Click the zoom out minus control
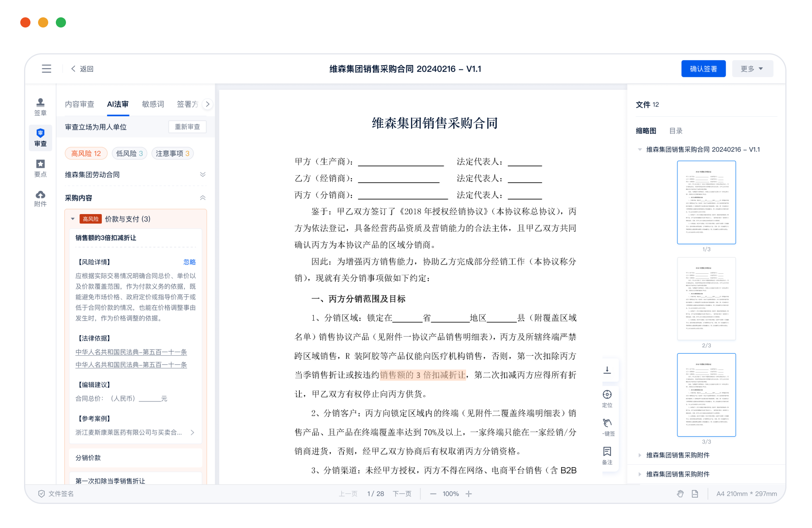812x528 pixels. pos(433,494)
